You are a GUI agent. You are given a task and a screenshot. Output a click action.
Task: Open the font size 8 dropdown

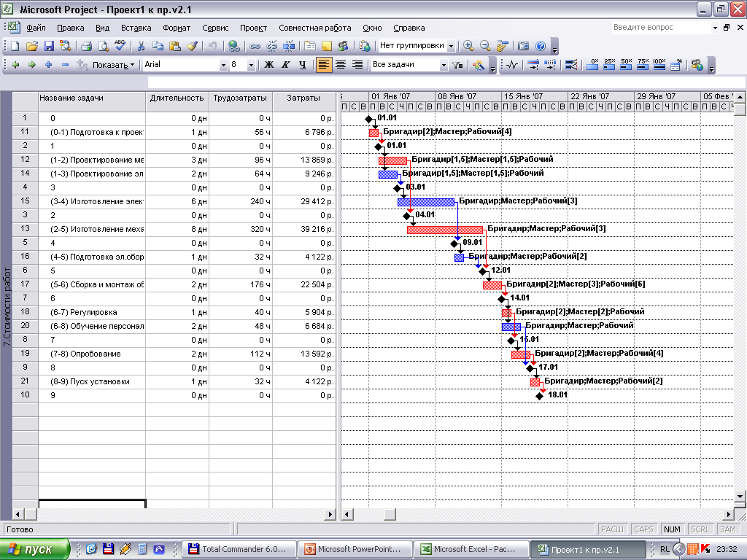[x=251, y=65]
